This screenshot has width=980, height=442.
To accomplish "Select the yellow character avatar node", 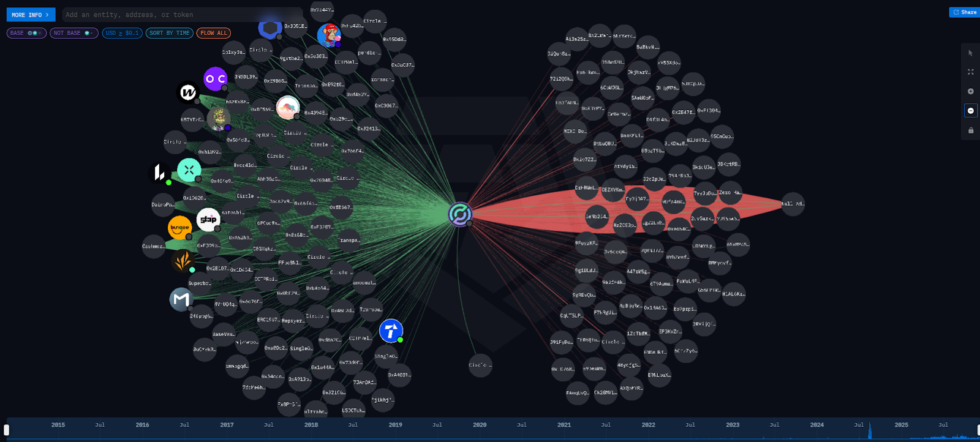I will (x=219, y=119).
